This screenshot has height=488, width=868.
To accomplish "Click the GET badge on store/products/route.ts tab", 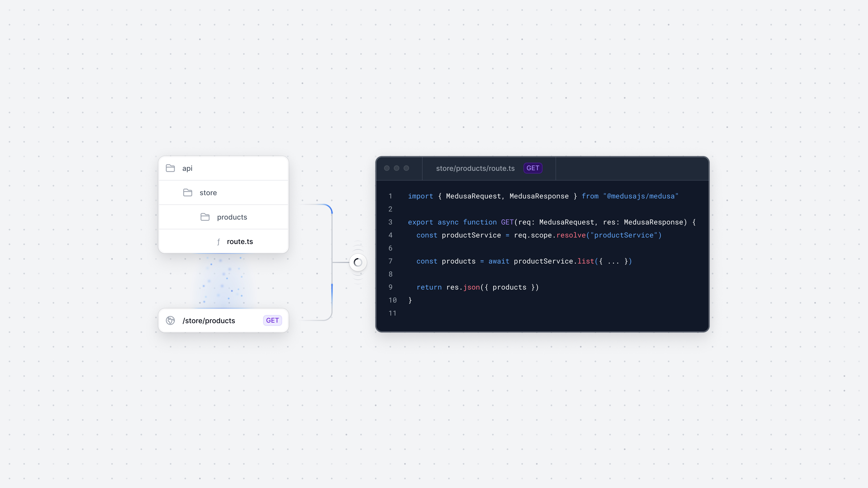I will click(532, 168).
